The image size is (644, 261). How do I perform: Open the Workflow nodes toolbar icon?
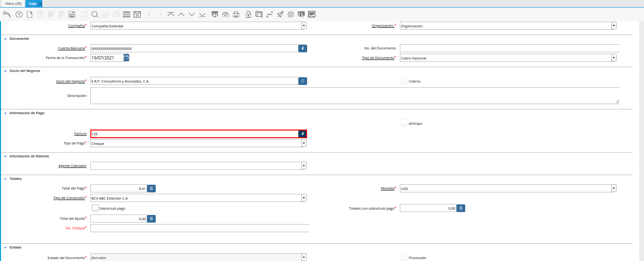(x=270, y=14)
